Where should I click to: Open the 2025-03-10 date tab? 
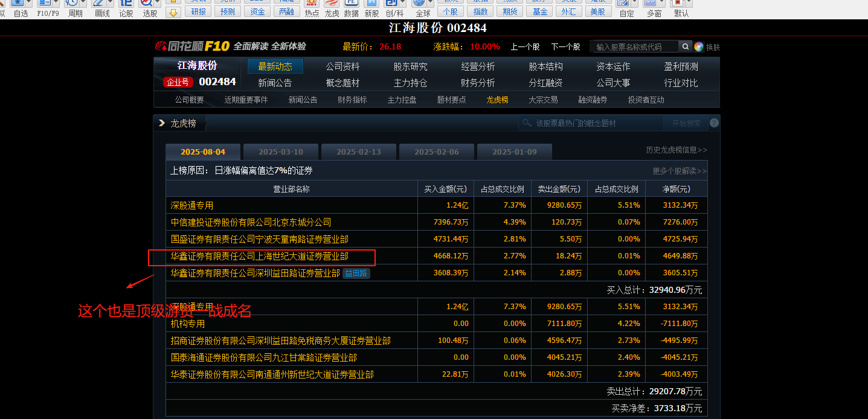pos(281,152)
